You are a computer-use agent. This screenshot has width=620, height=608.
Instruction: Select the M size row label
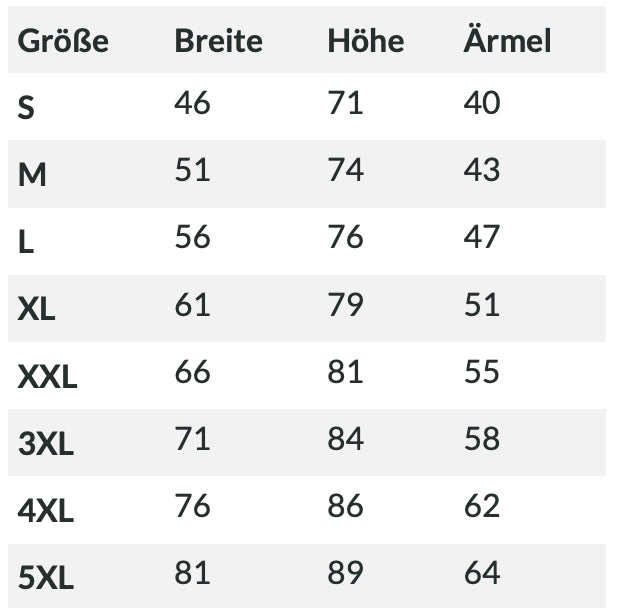(32, 174)
